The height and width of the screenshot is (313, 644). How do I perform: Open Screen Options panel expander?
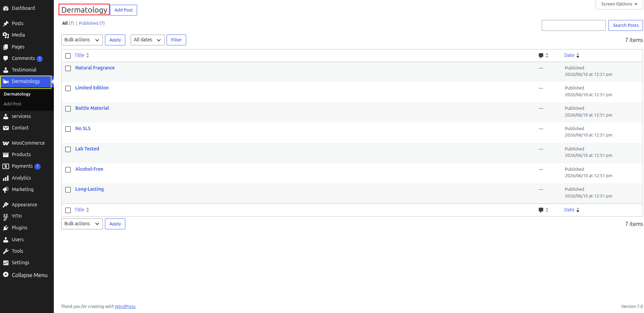pyautogui.click(x=619, y=4)
